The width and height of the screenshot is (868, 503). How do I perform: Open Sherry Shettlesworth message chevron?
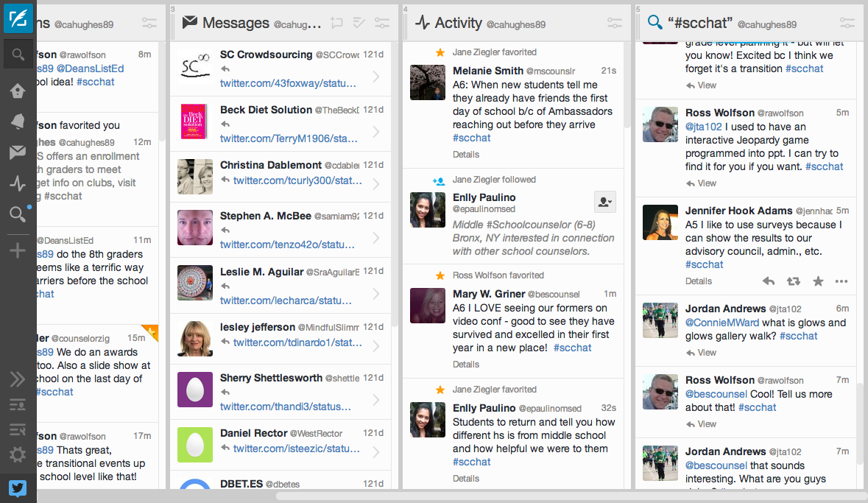click(x=376, y=399)
